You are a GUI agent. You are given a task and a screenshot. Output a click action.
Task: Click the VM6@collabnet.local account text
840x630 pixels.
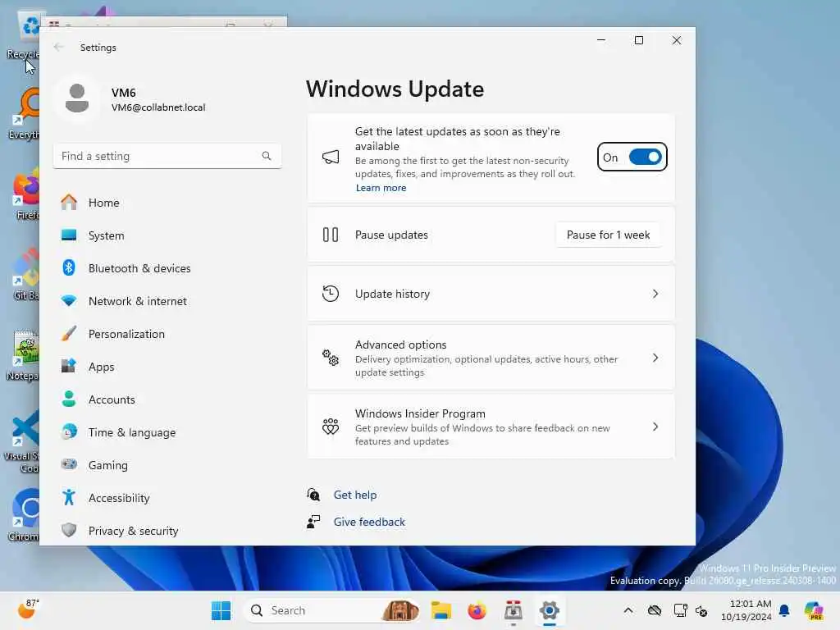(158, 107)
